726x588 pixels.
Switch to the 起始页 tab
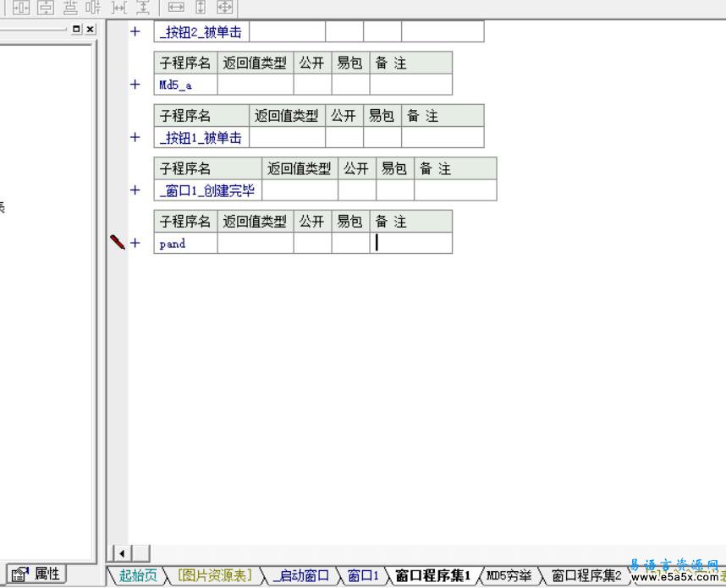coord(138,575)
